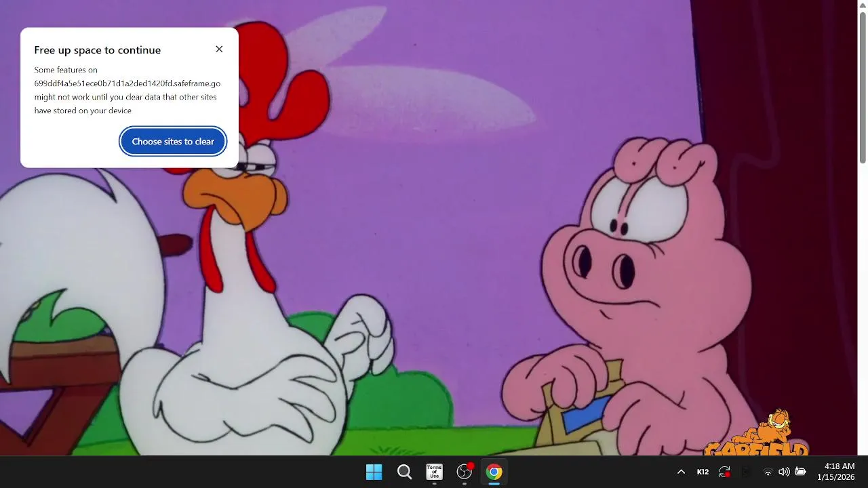Click the K12 tray icon
Screen dimensions: 868x488
703,472
